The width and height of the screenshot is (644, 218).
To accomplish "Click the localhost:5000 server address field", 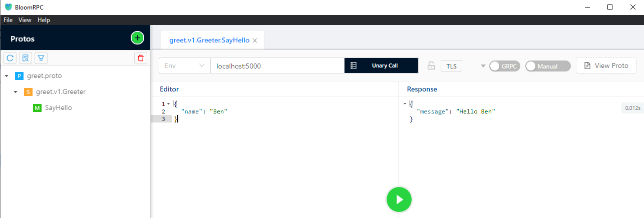I will tap(277, 65).
